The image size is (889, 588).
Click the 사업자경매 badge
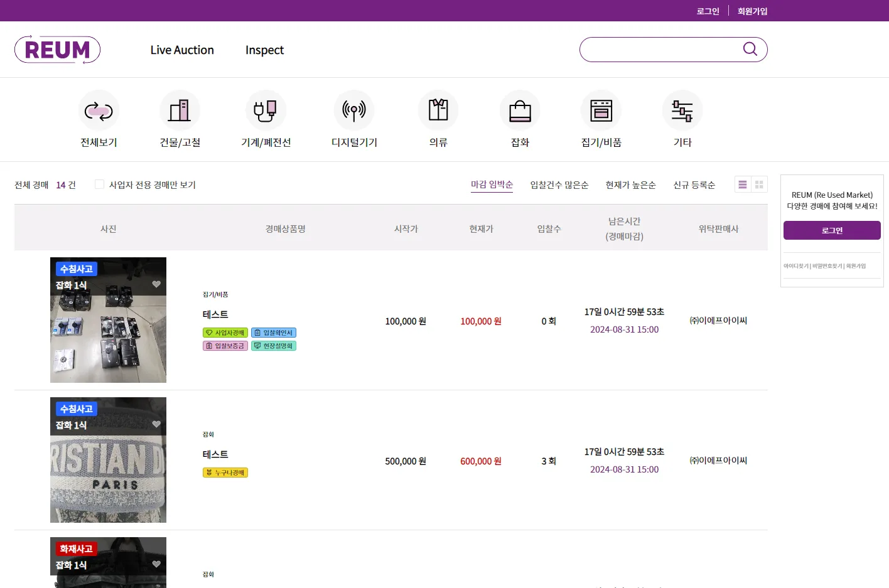(225, 333)
